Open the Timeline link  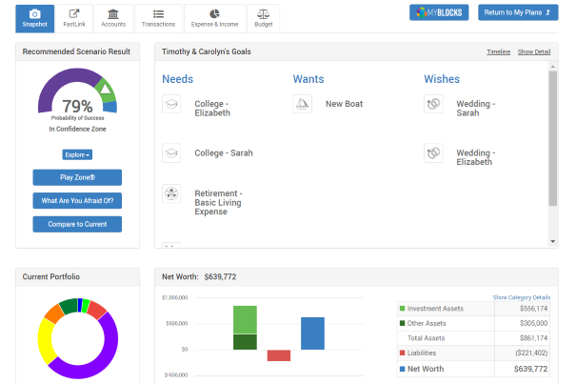coord(499,52)
